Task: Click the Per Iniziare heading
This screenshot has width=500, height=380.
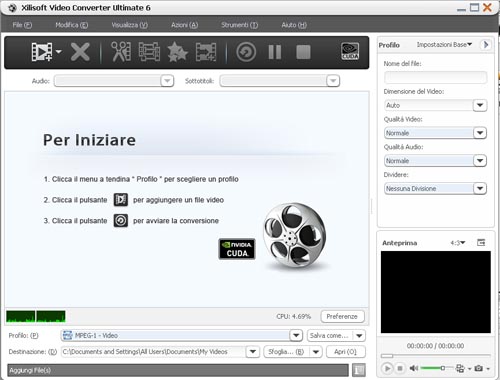Action: [x=89, y=140]
